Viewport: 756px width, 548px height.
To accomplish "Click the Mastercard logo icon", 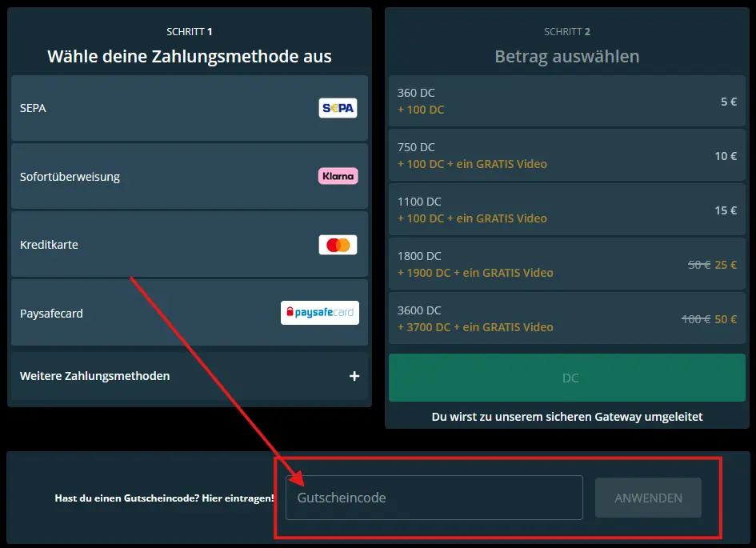I will click(x=338, y=245).
